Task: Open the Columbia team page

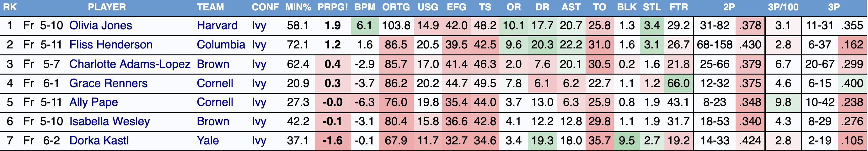Action: tap(221, 45)
